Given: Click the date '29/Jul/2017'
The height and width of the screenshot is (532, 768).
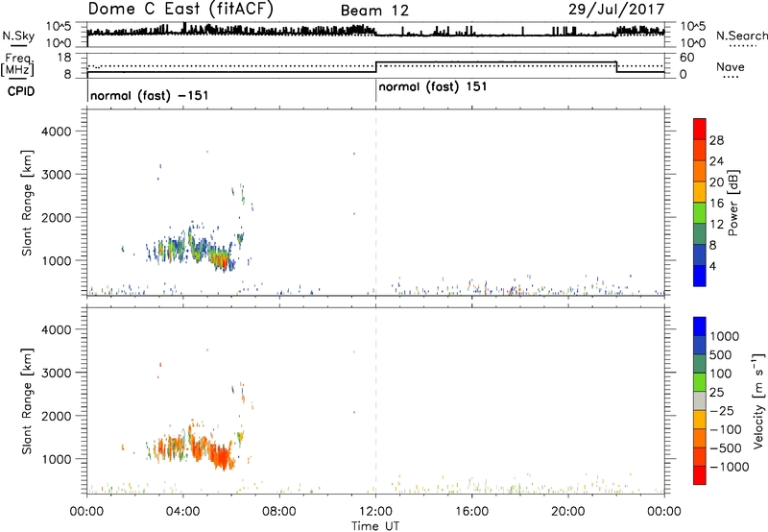Looking at the screenshot, I should coord(616,10).
